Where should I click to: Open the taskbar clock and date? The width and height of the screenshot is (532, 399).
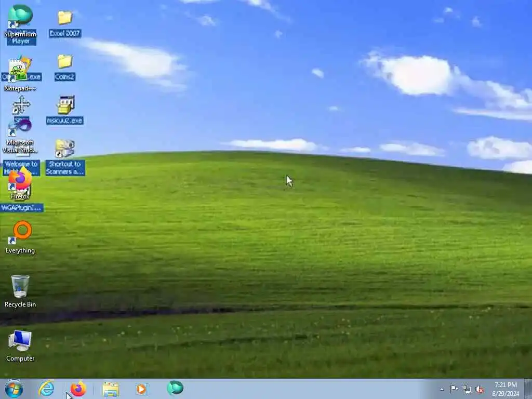(506, 389)
